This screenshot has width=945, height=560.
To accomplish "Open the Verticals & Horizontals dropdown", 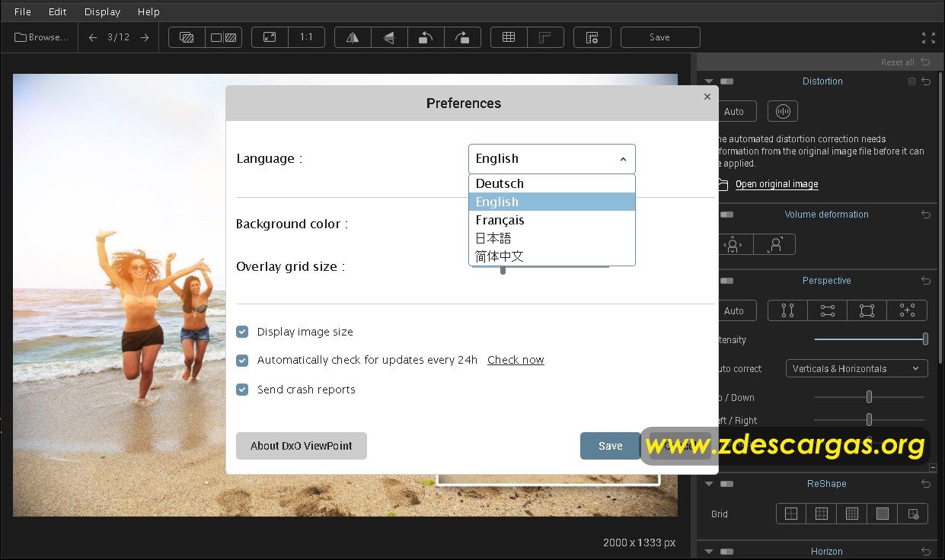I will 857,368.
